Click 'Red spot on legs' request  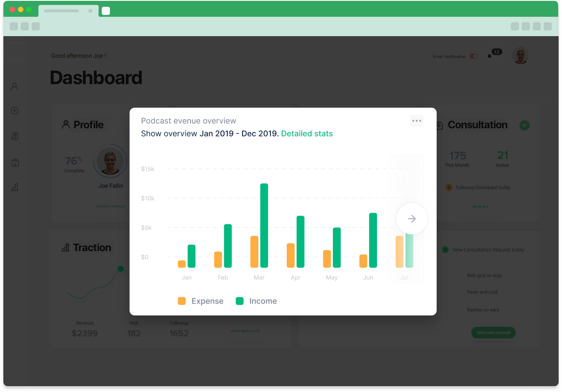[484, 275]
